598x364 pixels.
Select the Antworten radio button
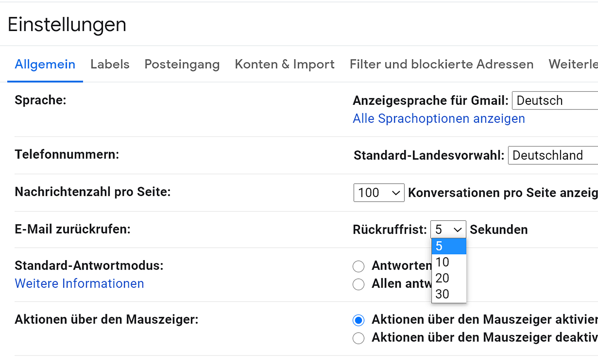(x=358, y=266)
